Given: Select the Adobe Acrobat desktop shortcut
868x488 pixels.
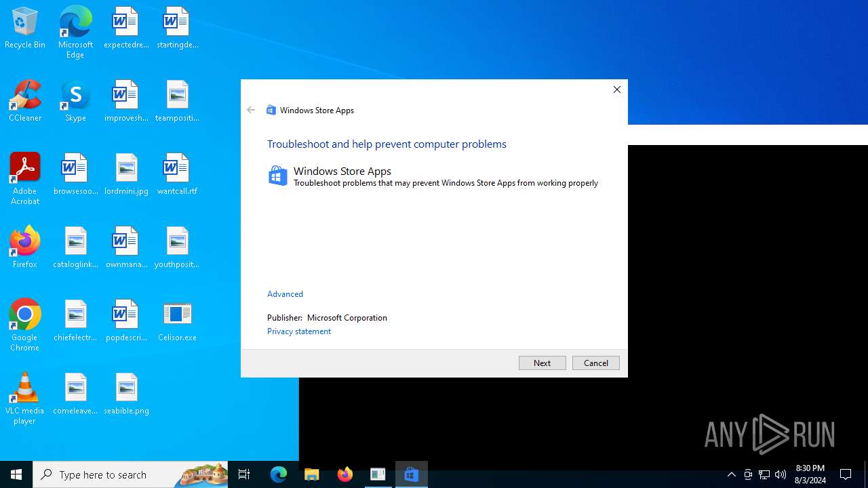Looking at the screenshot, I should point(25,179).
